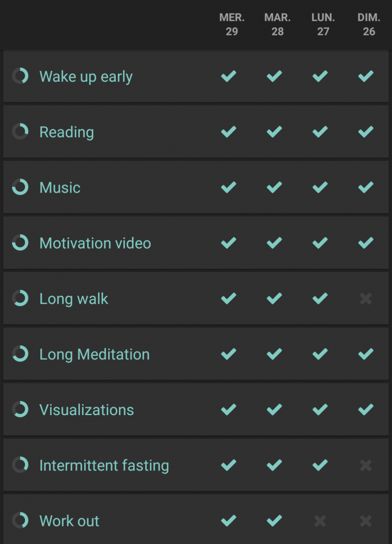Select the DIM. 26 column header

coord(369,24)
